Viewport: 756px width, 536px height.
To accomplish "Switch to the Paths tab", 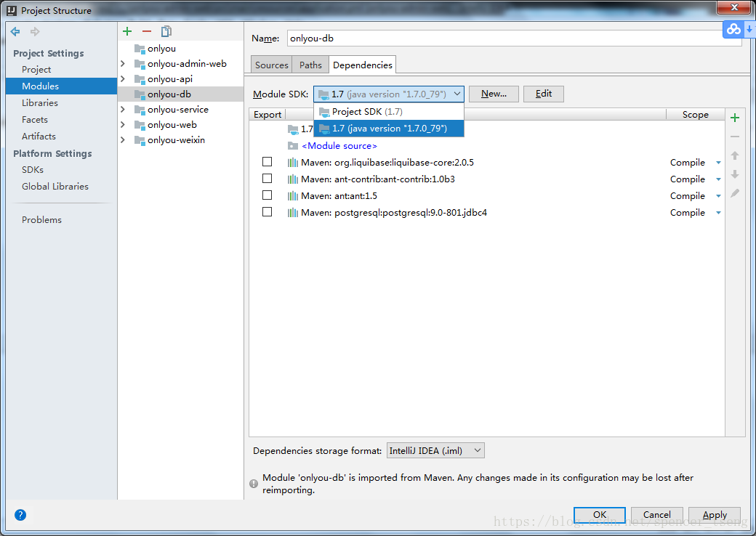I will click(310, 65).
